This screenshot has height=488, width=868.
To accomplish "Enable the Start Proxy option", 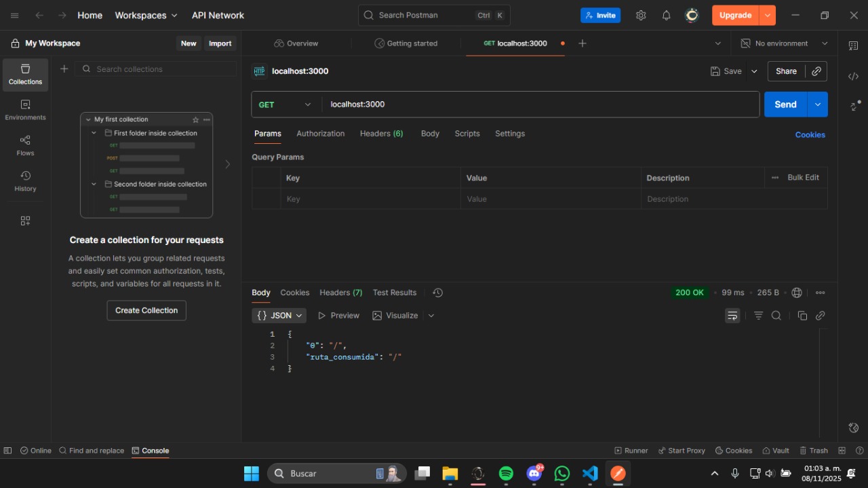I will (682, 451).
